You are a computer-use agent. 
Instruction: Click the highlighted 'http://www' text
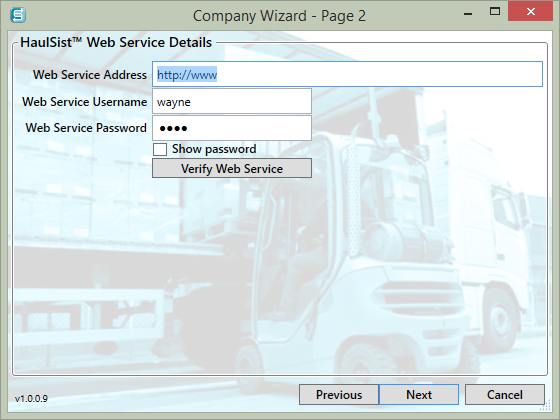tap(187, 74)
